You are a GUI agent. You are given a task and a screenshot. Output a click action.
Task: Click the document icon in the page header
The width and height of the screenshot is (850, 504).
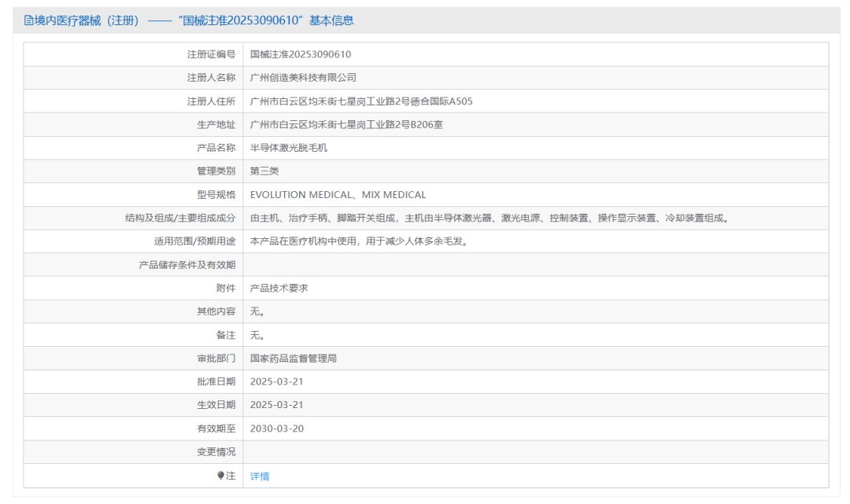pyautogui.click(x=28, y=21)
